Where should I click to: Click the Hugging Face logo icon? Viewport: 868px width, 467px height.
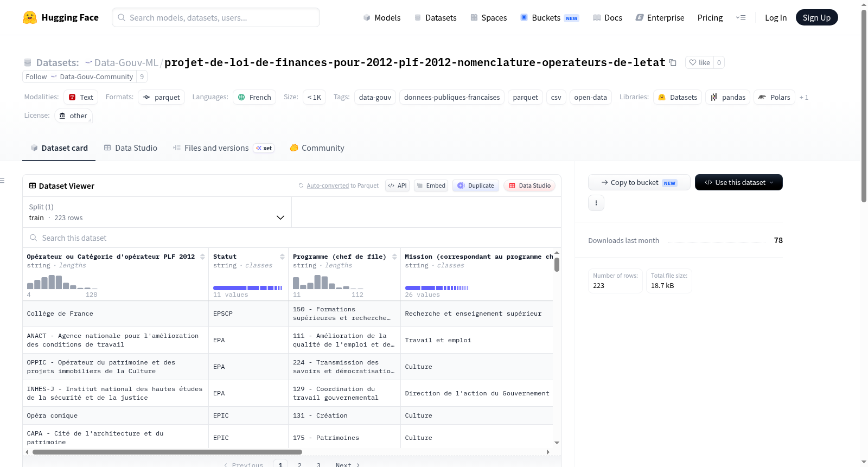pos(30,17)
